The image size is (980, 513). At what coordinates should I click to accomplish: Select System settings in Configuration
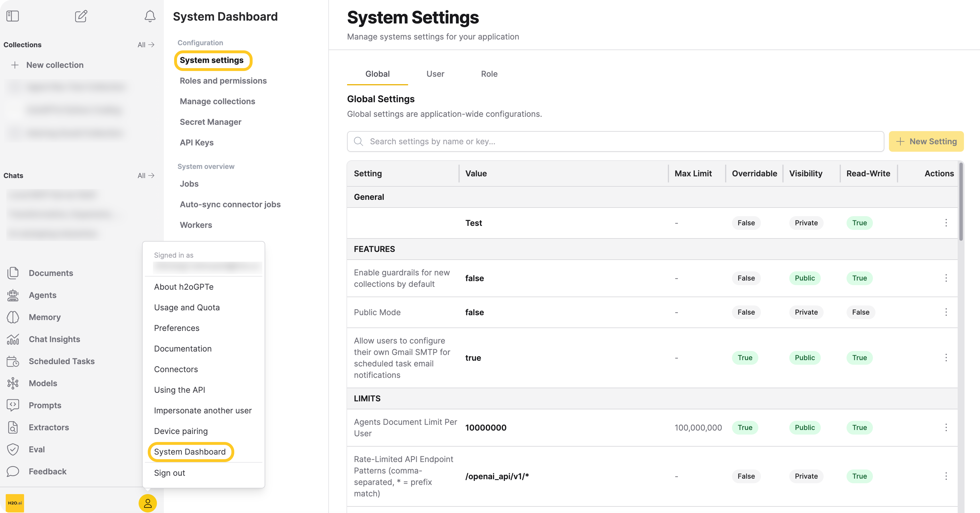click(x=212, y=60)
